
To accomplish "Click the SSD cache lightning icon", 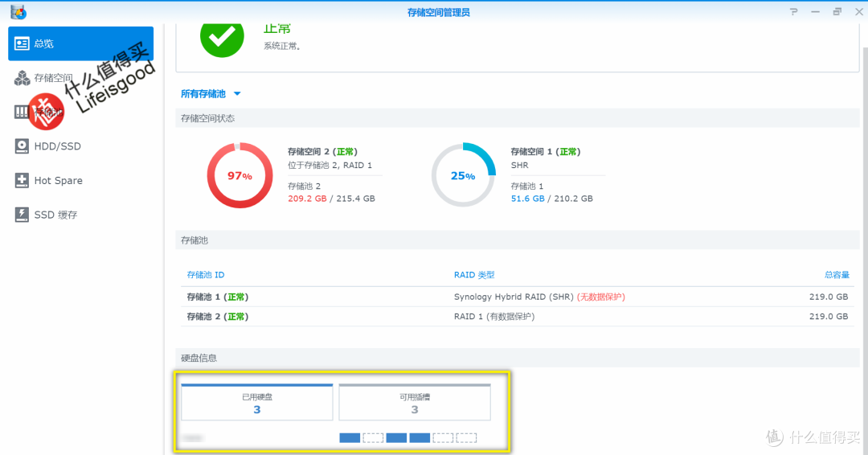I will tap(22, 215).
